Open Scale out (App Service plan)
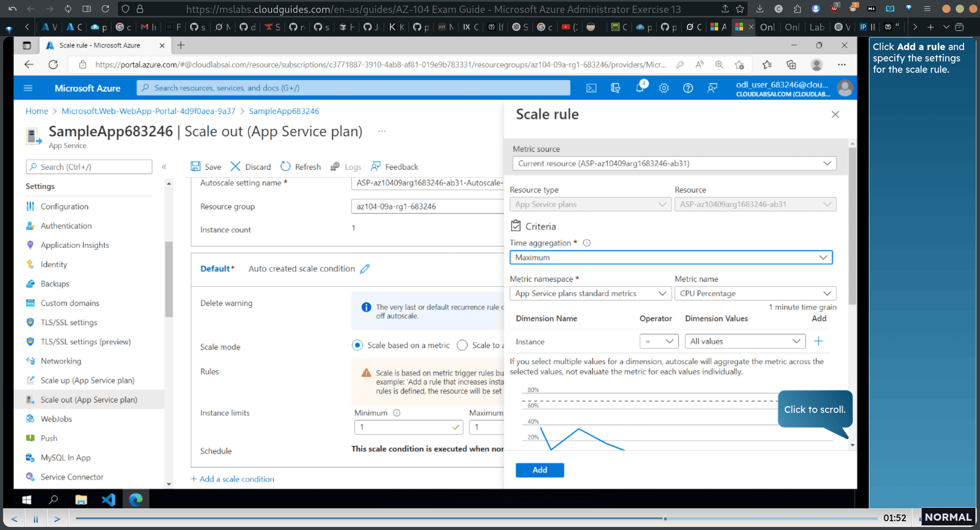 (89, 400)
